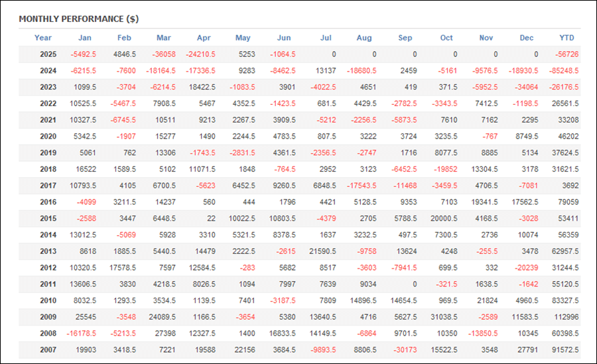597x364 pixels.
Task: Click the 2011 year row label
Action: (x=48, y=284)
